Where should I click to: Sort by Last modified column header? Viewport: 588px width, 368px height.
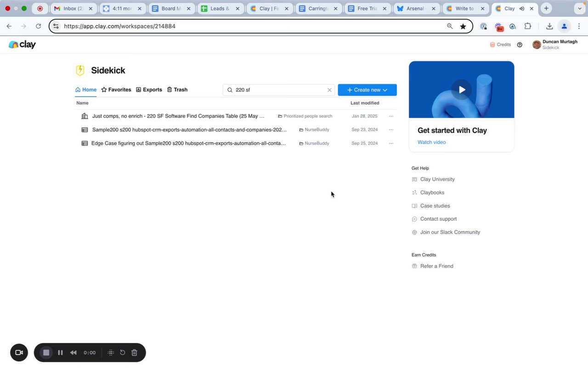[x=365, y=103]
